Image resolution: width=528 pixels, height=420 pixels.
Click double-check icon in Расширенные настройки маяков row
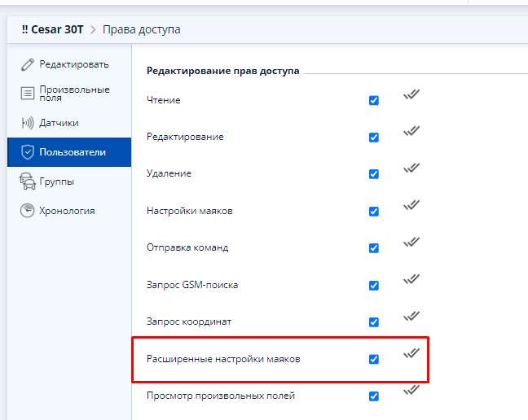coord(411,352)
